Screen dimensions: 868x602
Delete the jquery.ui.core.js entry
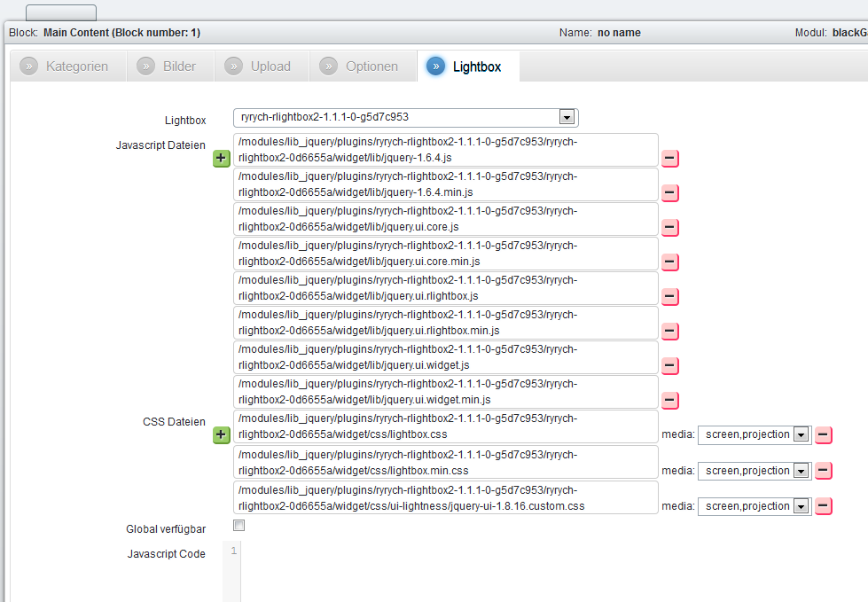670,228
